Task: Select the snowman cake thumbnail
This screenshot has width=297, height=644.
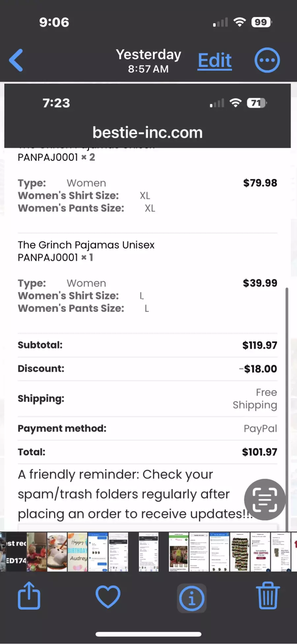Action: (57, 552)
